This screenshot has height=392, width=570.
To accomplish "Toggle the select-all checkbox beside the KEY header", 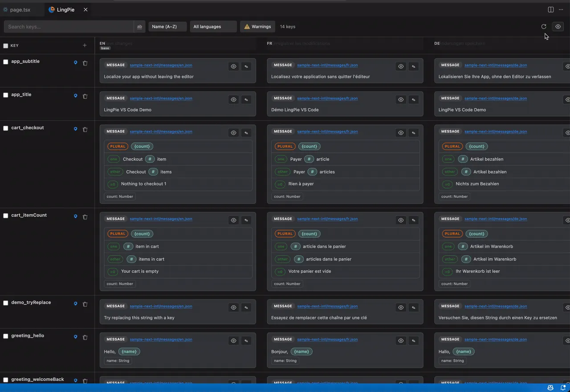I will click(x=6, y=46).
